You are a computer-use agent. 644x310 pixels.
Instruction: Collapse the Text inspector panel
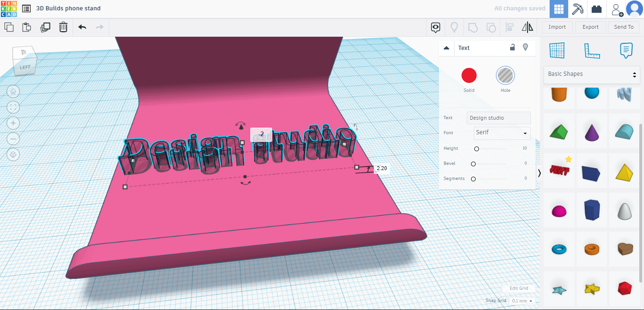[x=446, y=48]
